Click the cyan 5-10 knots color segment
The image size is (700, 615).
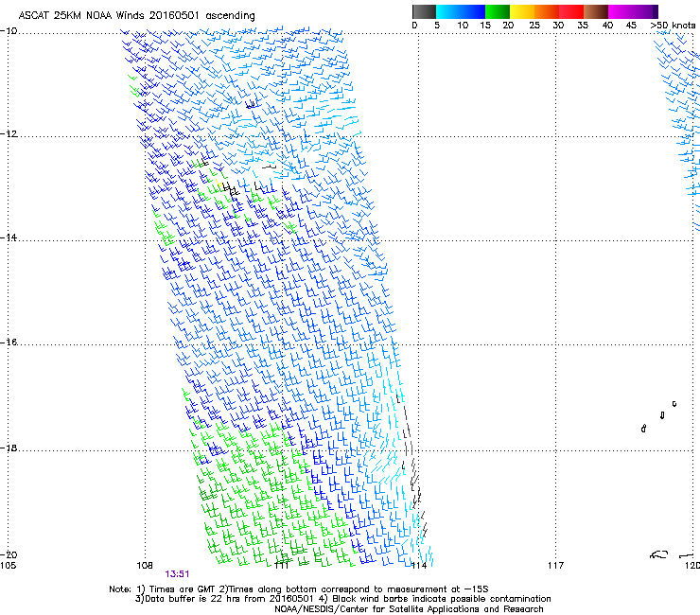pyautogui.click(x=448, y=11)
